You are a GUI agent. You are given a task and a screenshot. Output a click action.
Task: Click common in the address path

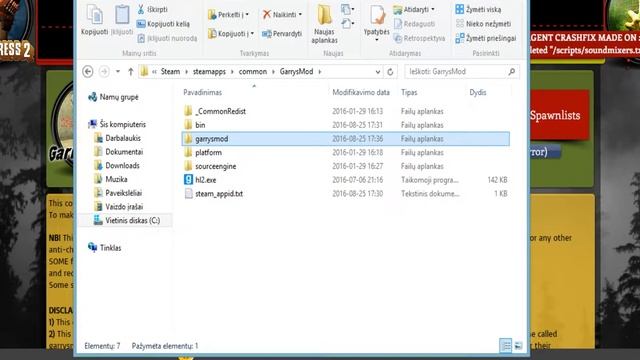(253, 71)
